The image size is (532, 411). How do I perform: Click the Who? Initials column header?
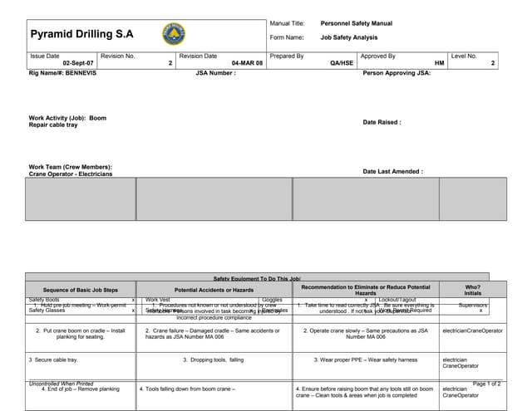(x=472, y=290)
